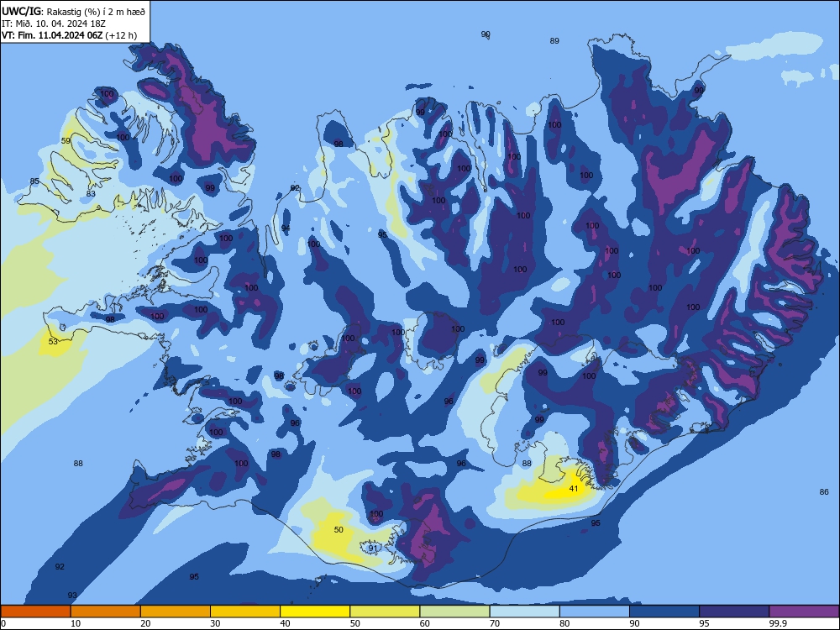Click the 89 value over the northern sea
This screenshot has height=630, width=840.
pyautogui.click(x=554, y=40)
